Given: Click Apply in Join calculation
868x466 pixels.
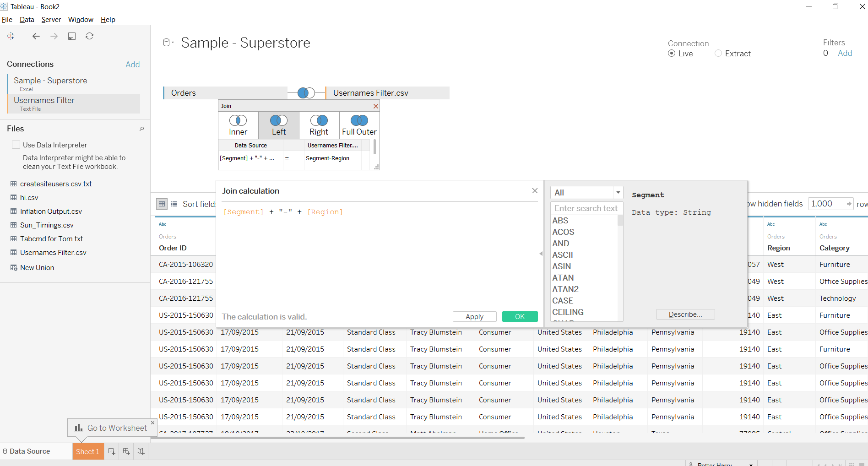Looking at the screenshot, I should (x=475, y=317).
